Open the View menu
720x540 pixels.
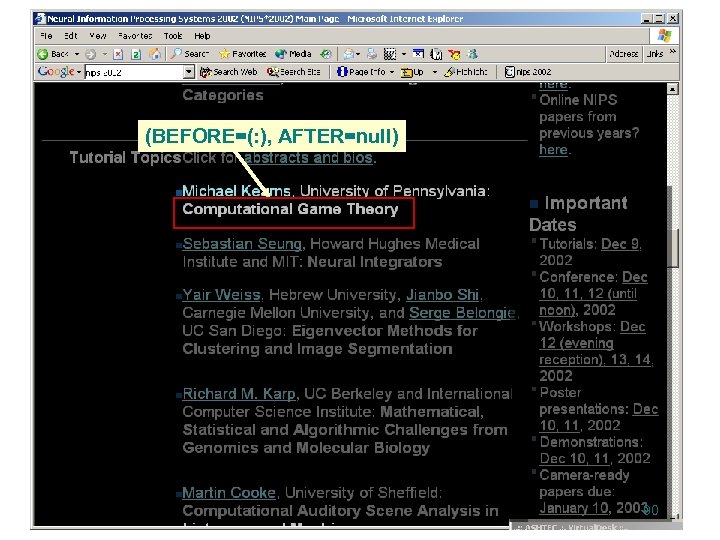tap(98, 36)
